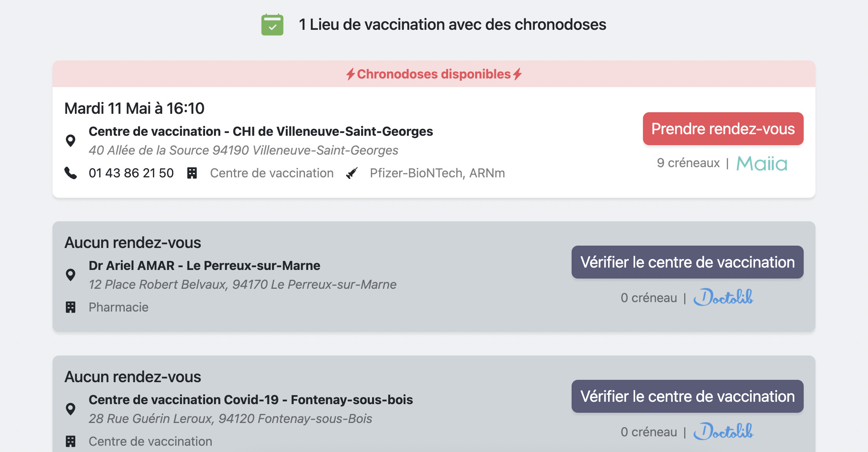Screen dimensions: 868x452
Task: Click the green calendar check icon at the top
Action: click(x=273, y=25)
